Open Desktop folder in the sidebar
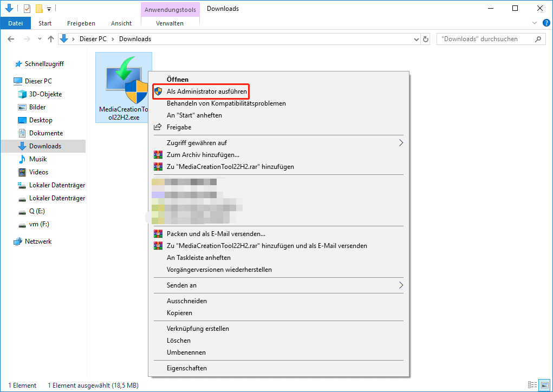This screenshot has height=392, width=553. [x=41, y=120]
